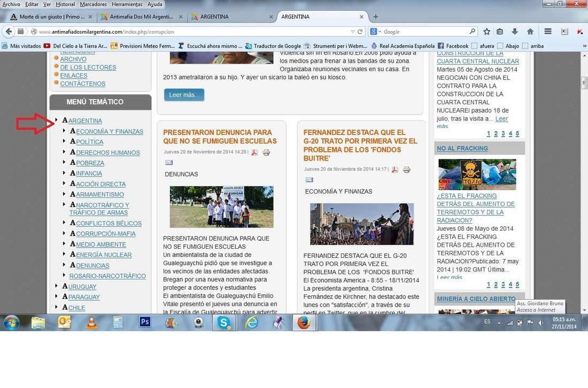Screen dimensions: 588x388
Task: Show hidden tray icons arrow
Action: (x=499, y=323)
